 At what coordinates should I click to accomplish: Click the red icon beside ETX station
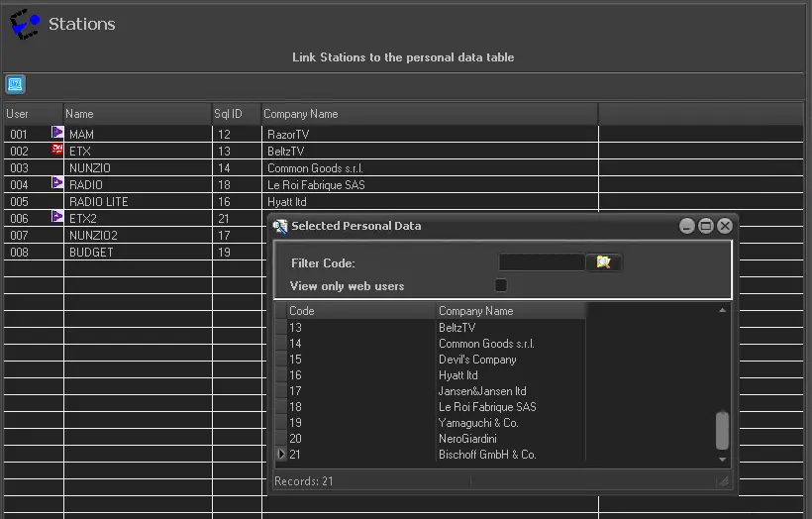click(57, 149)
